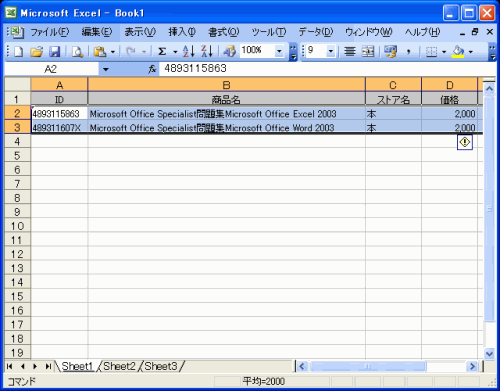Apply the Fill Color bucket
This screenshot has height=391, width=500.
(458, 52)
